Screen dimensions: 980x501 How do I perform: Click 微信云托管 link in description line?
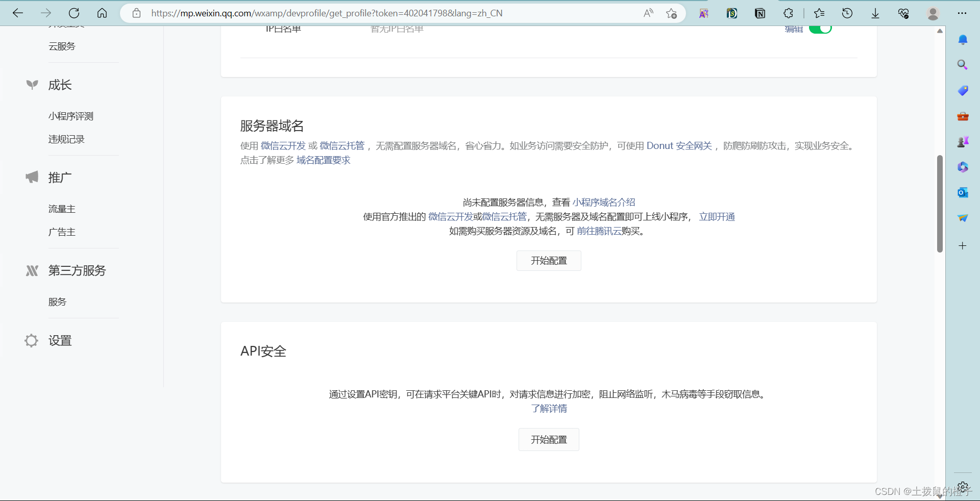click(342, 146)
